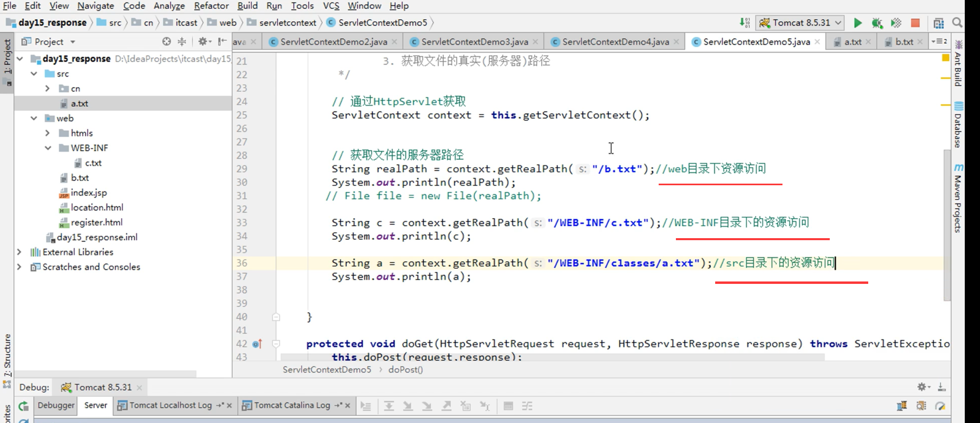Click Scroll from Source crosshair in Project panel
980x423 pixels.
point(167,41)
